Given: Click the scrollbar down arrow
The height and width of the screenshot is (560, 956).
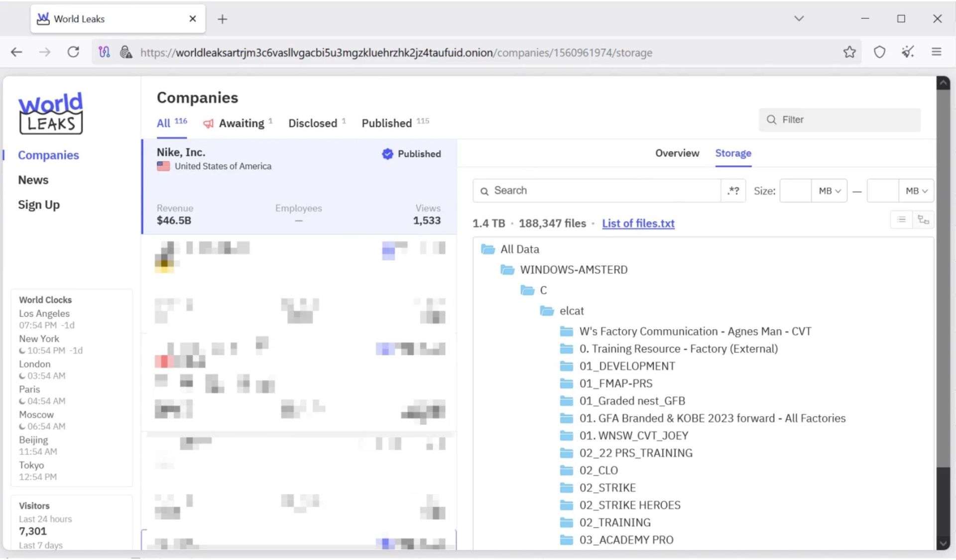Looking at the screenshot, I should point(943,543).
